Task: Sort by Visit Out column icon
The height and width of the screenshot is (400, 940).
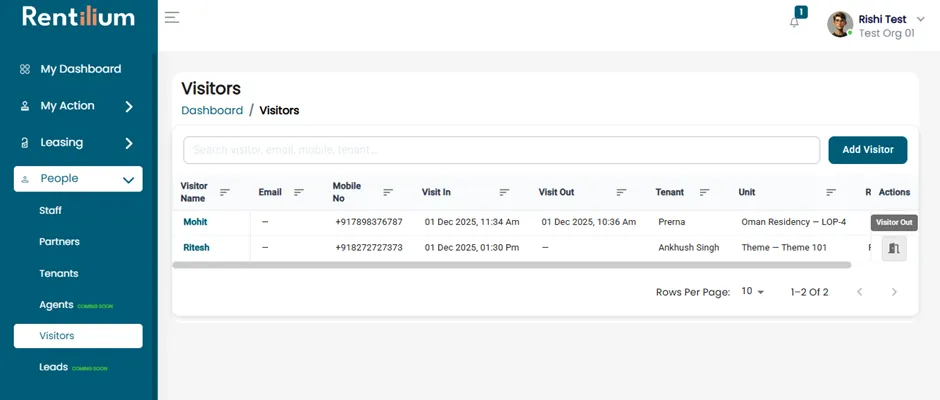Action: click(621, 193)
